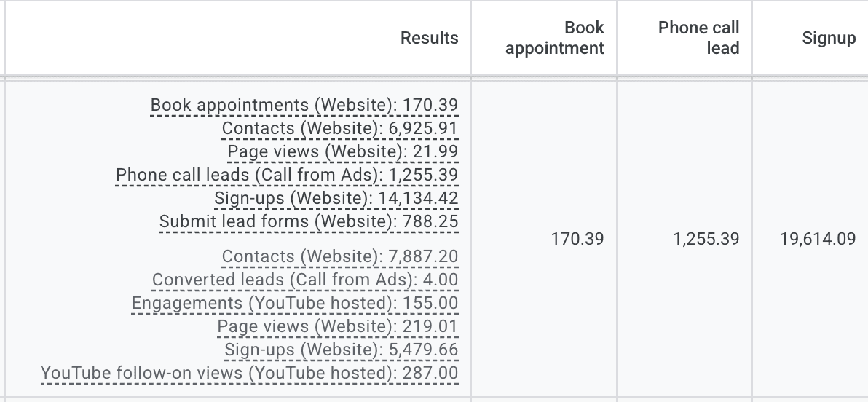868x402 pixels.
Task: Click the Signup column header
Action: pyautogui.click(x=829, y=38)
